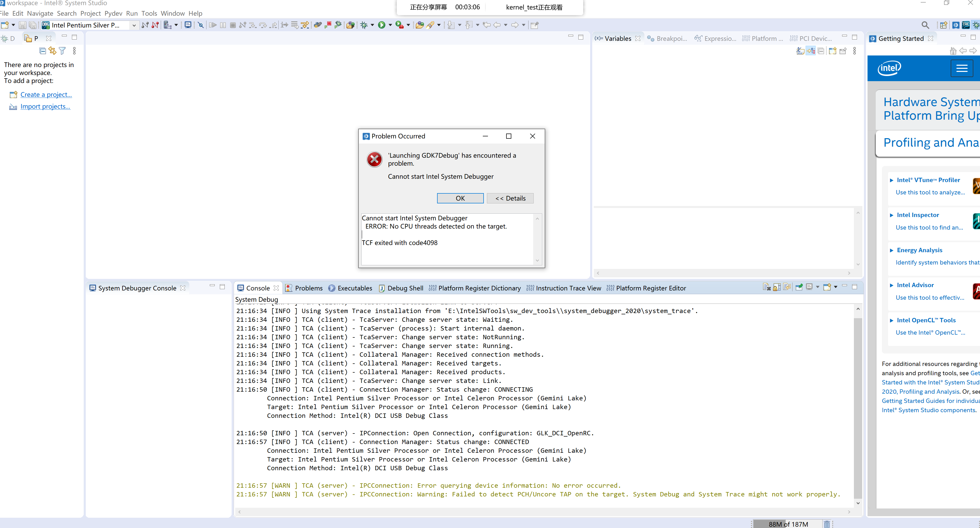
Task: Switch to the Instruction Trace View tab
Action: pos(564,288)
